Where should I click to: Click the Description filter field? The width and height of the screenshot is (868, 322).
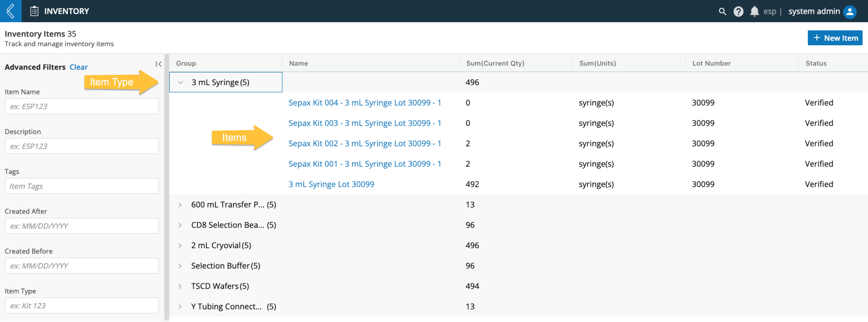pos(81,146)
